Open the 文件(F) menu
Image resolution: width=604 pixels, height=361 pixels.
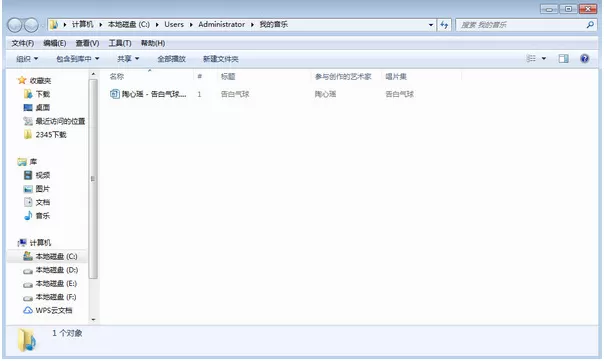point(22,43)
